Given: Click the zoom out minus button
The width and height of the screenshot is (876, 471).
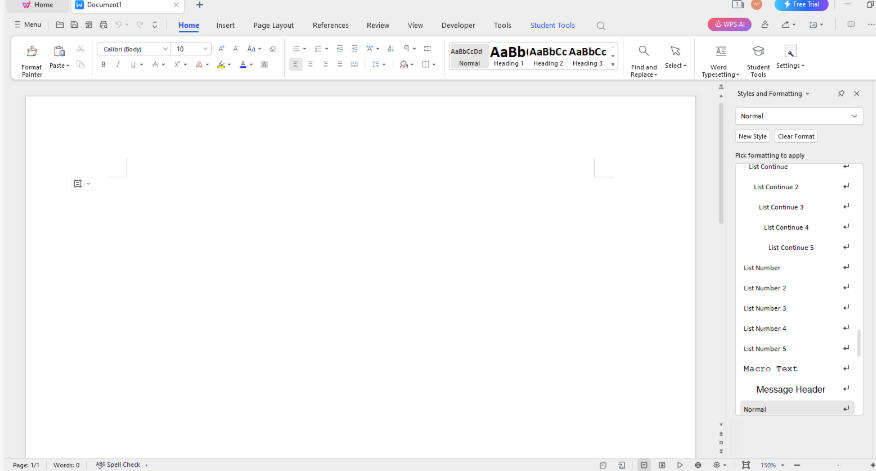Looking at the screenshot, I should click(x=797, y=465).
